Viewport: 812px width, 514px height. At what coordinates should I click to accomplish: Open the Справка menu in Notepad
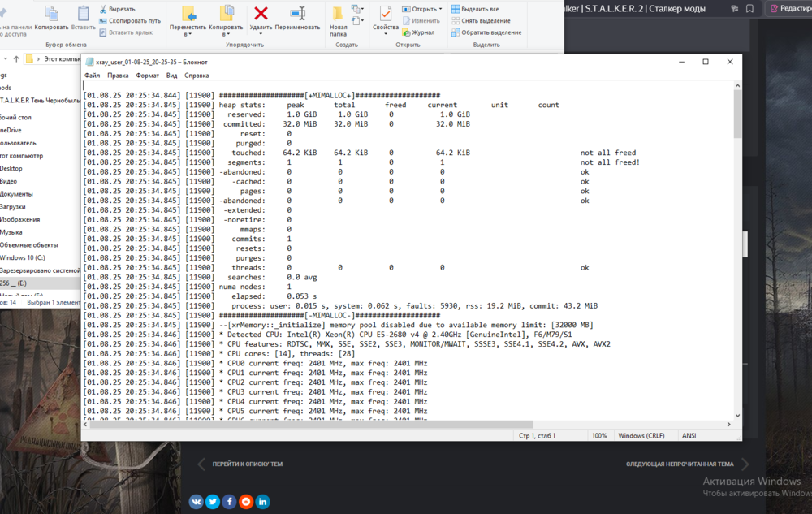coord(197,76)
